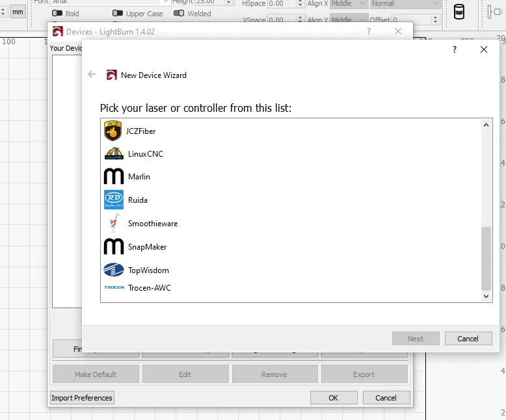Select the Trocen-AWC text entry
This screenshot has height=420, width=506.
coord(150,288)
